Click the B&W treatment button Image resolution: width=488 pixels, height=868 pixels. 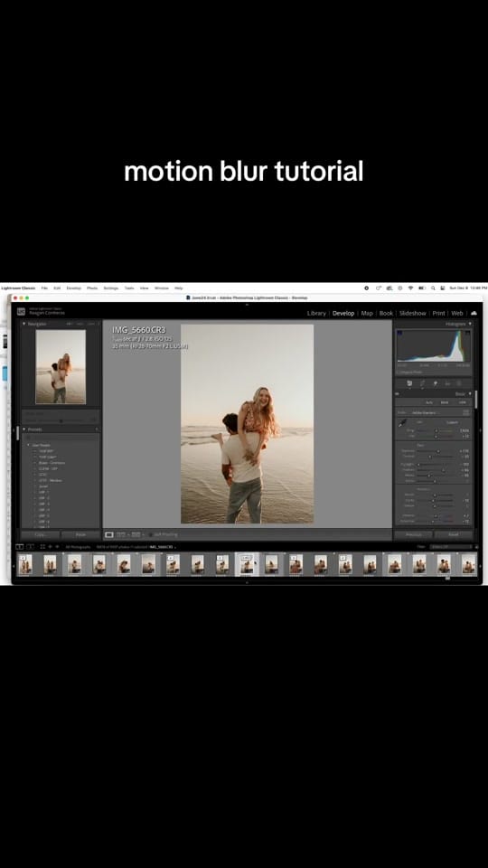[445, 402]
